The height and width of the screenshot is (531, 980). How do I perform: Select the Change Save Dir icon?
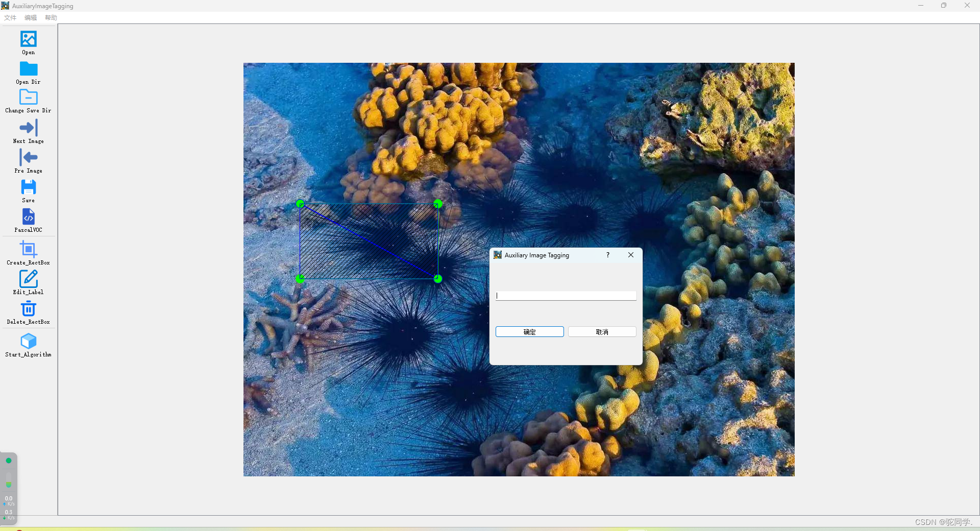click(x=29, y=97)
